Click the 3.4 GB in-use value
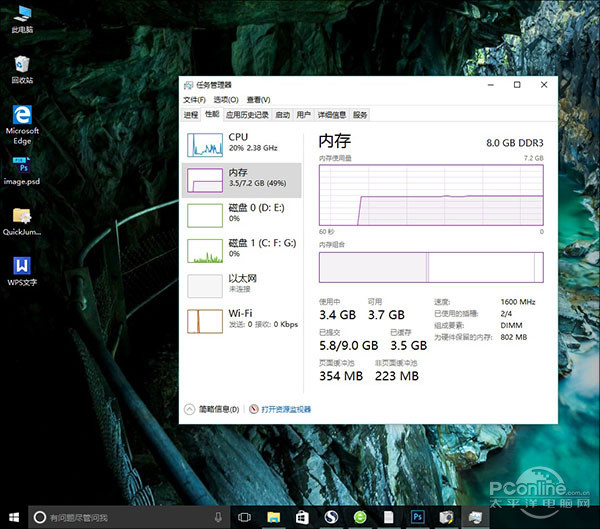 [x=338, y=315]
